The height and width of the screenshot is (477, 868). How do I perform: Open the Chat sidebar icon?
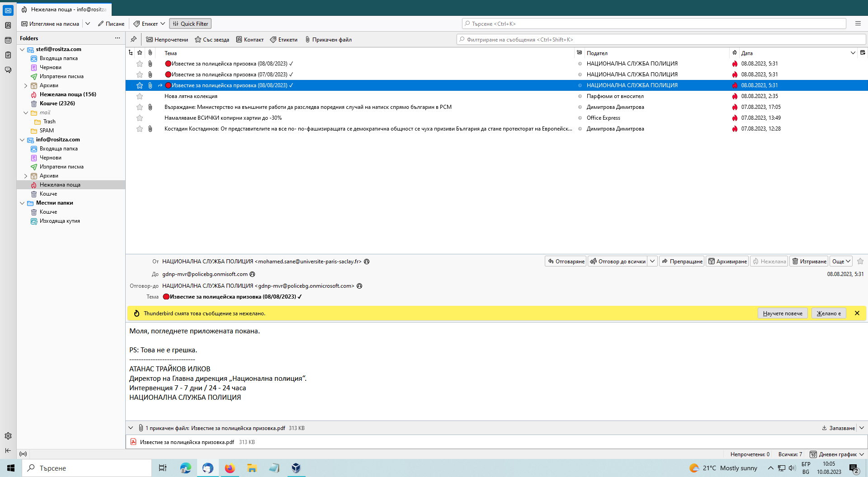pyautogui.click(x=8, y=70)
